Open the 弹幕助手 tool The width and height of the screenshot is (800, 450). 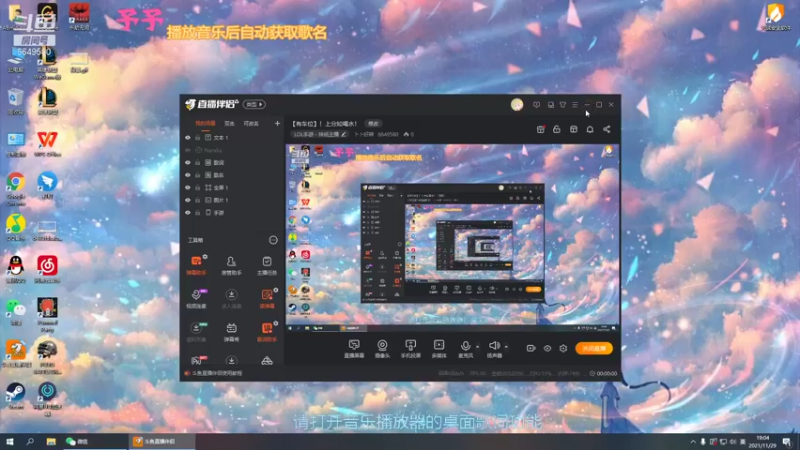pyautogui.click(x=196, y=265)
